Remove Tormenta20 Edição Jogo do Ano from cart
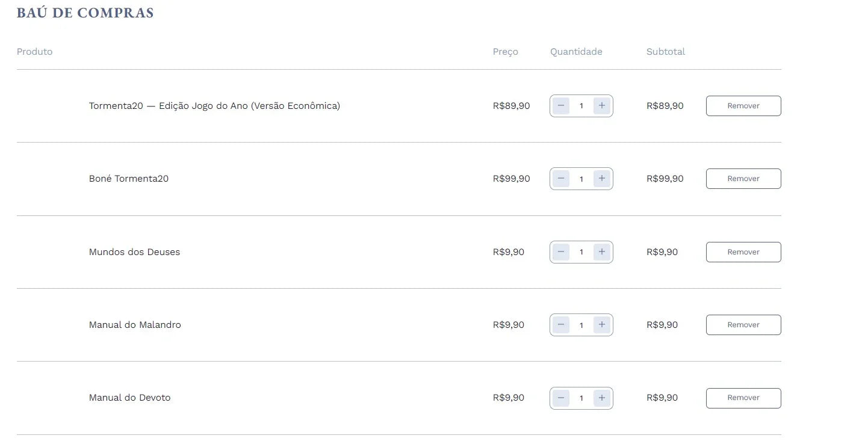Image resolution: width=868 pixels, height=444 pixels. pos(743,106)
